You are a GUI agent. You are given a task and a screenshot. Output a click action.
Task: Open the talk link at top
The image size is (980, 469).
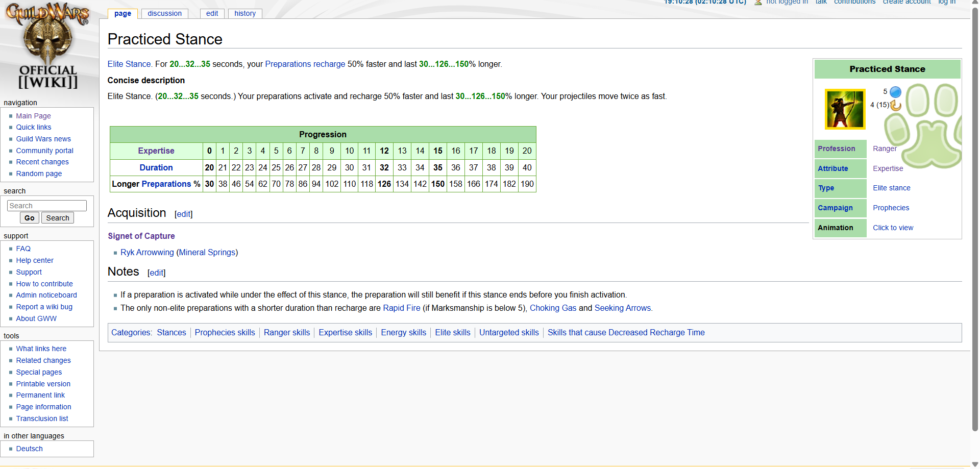tap(821, 2)
